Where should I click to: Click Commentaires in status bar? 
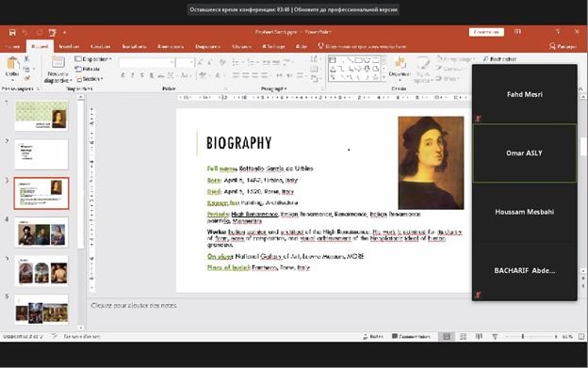411,337
